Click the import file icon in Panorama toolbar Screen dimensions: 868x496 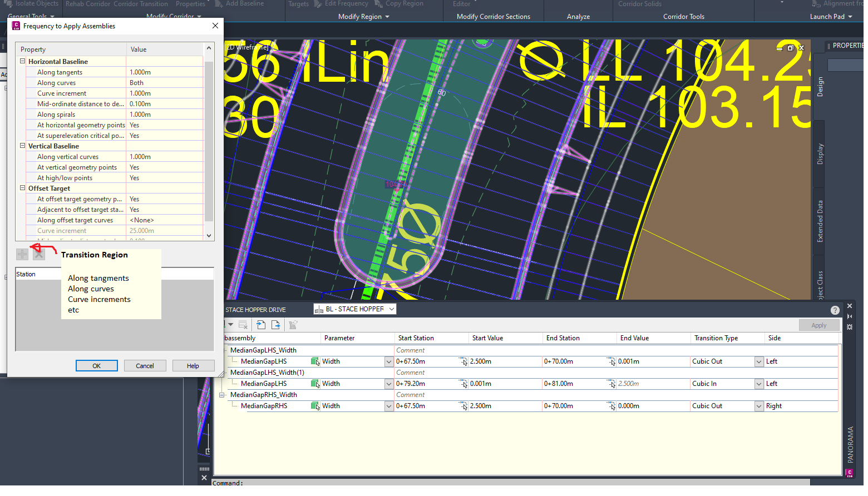[261, 325]
